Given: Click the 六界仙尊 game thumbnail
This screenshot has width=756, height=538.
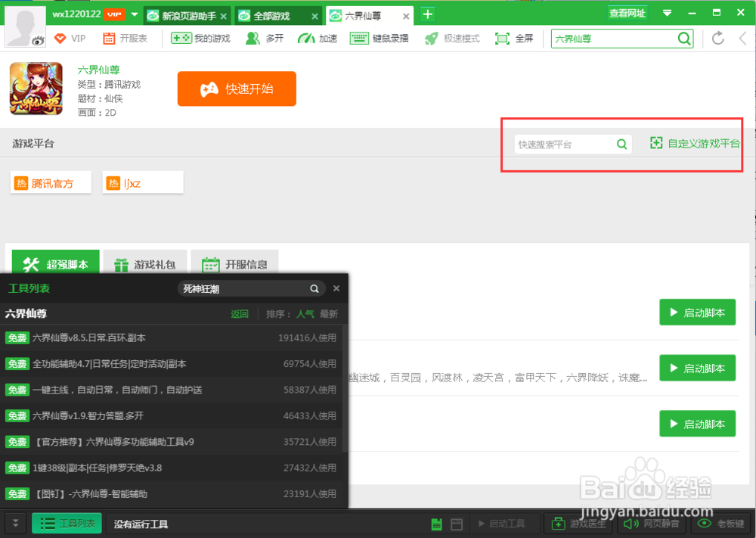Looking at the screenshot, I should (36, 89).
